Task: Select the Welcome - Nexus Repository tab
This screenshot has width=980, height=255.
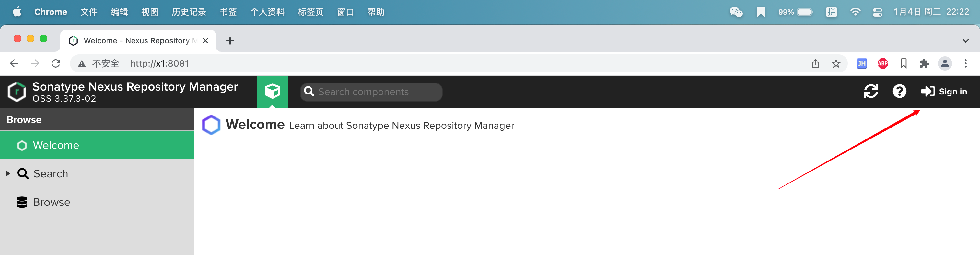Action: pos(138,41)
